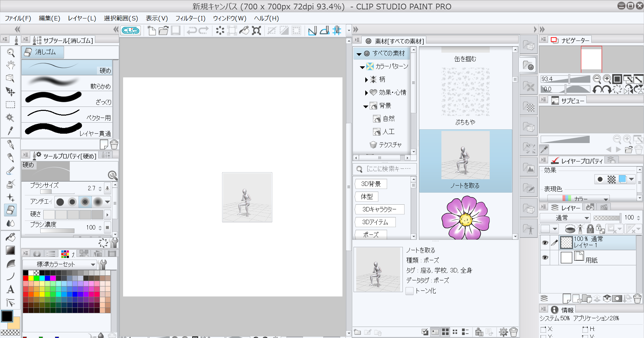644x338 pixels.
Task: Click the Save icon in toolbar
Action: (175, 31)
